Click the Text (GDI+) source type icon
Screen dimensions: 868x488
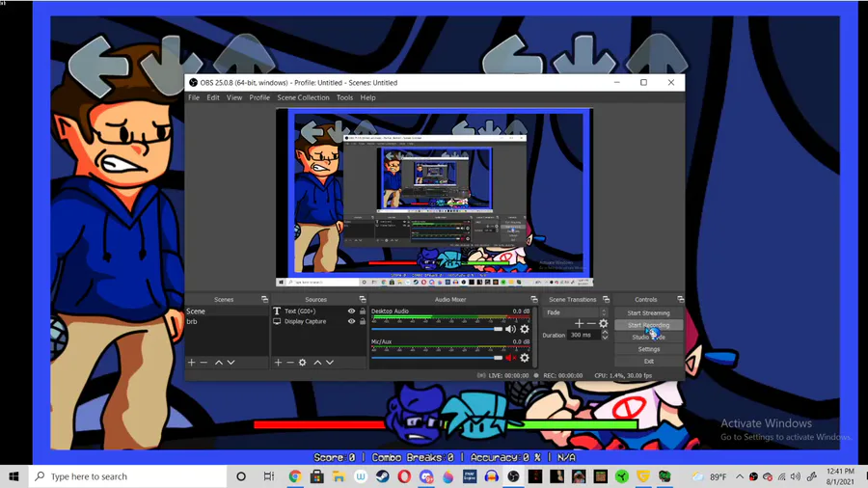coord(277,311)
